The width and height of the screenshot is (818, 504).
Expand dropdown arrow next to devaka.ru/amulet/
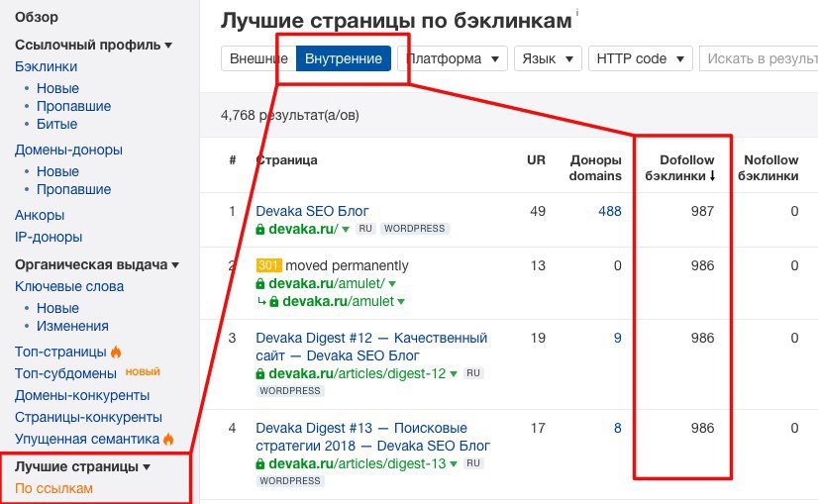392,284
